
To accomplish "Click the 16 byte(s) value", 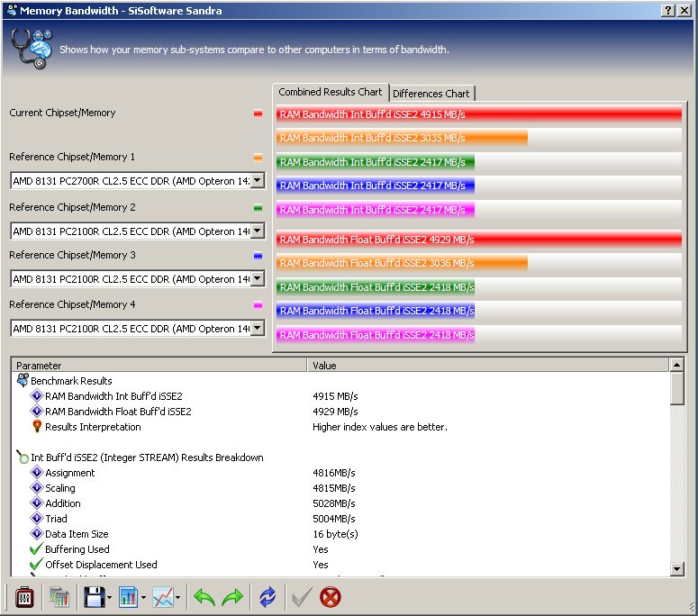I will (335, 534).
